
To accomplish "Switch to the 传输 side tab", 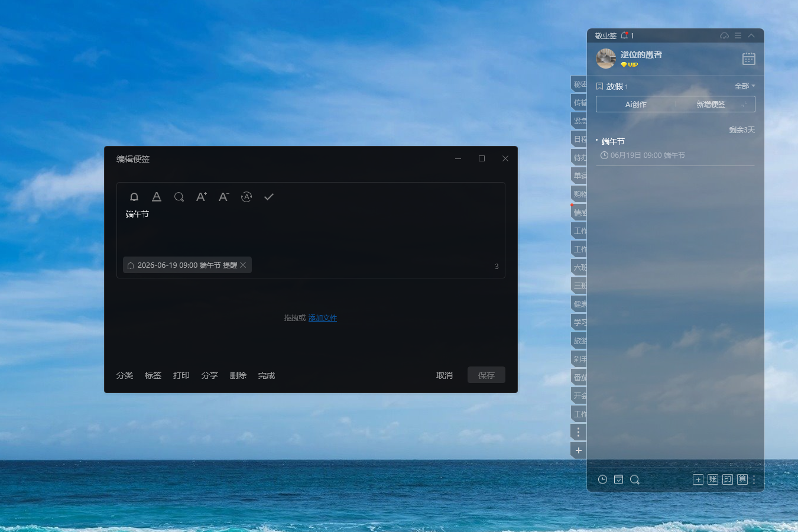I will [x=579, y=103].
